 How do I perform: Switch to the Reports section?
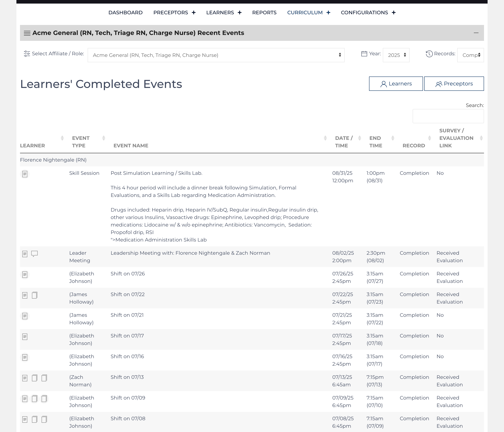(x=264, y=12)
